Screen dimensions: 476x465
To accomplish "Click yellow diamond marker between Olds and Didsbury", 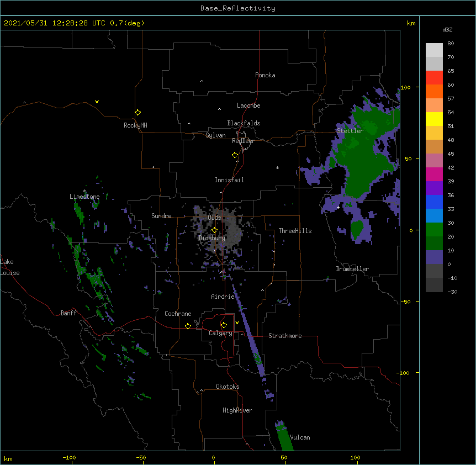I will [214, 230].
